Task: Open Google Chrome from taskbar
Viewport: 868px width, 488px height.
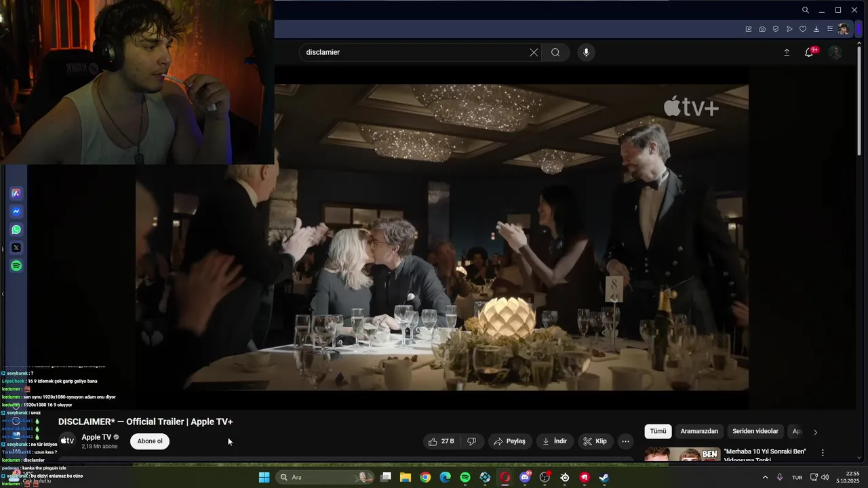Action: coord(425,477)
